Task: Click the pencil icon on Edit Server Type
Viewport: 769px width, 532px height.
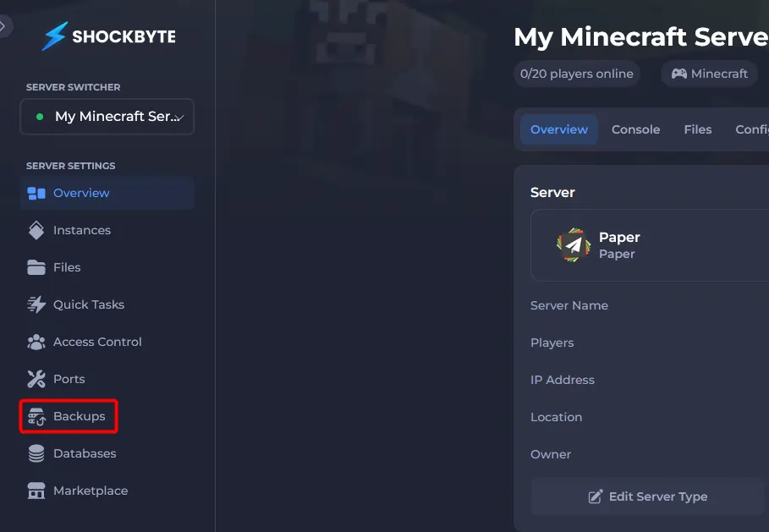Action: click(x=596, y=496)
